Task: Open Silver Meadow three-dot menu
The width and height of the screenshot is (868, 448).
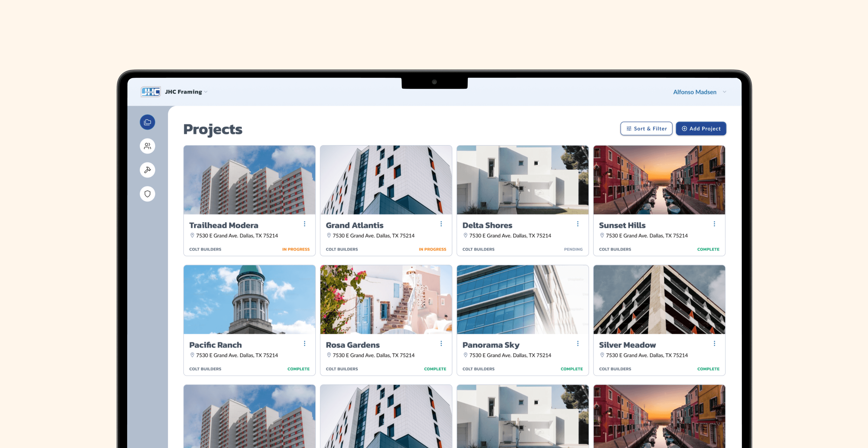Action: [x=714, y=343]
